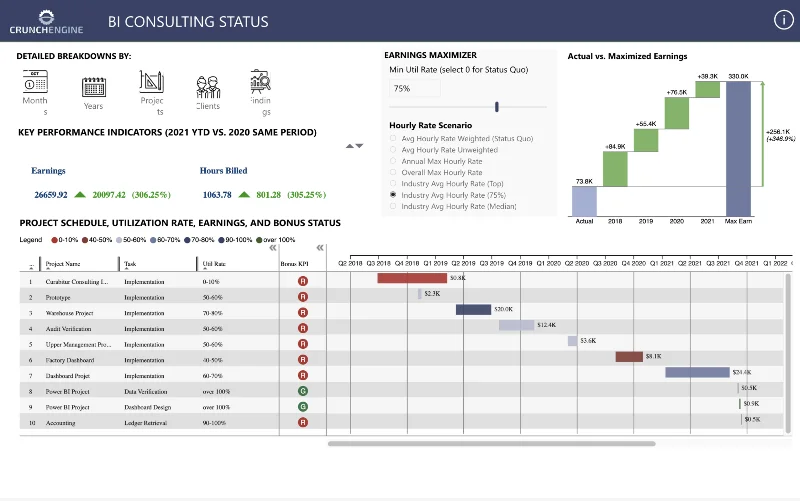Screen dimensions: 800x501
Task: Collapse Bonus KPI column with right double chevron
Action: (x=320, y=248)
